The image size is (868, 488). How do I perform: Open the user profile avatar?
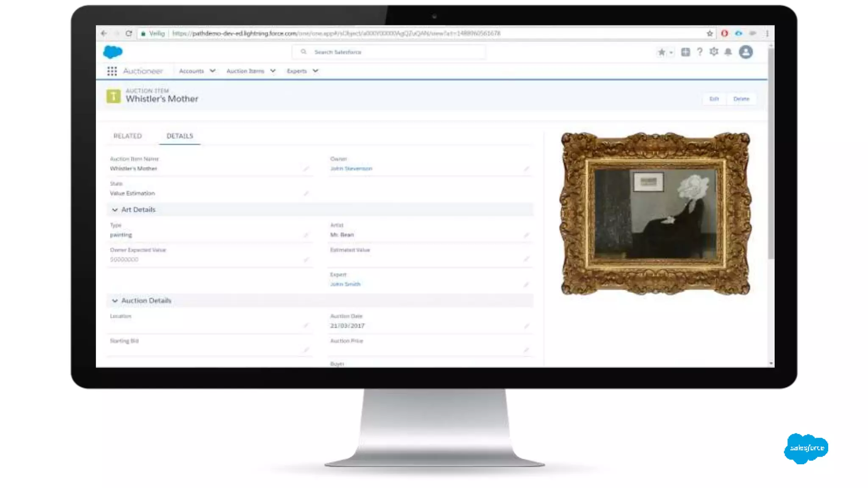[746, 52]
